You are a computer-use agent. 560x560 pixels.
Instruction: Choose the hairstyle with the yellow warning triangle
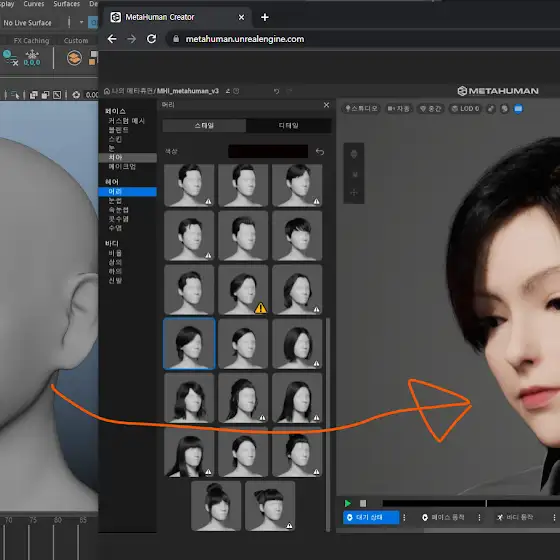[x=243, y=290]
